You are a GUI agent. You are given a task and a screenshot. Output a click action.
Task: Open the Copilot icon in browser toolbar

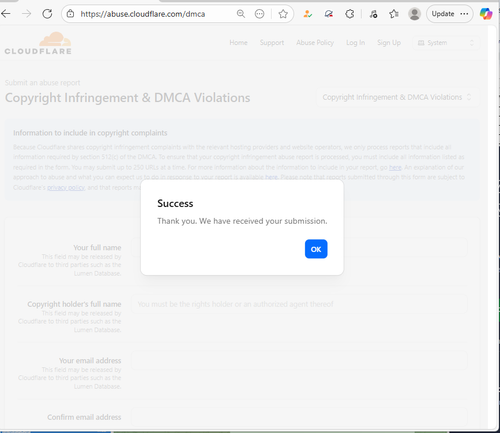(486, 14)
